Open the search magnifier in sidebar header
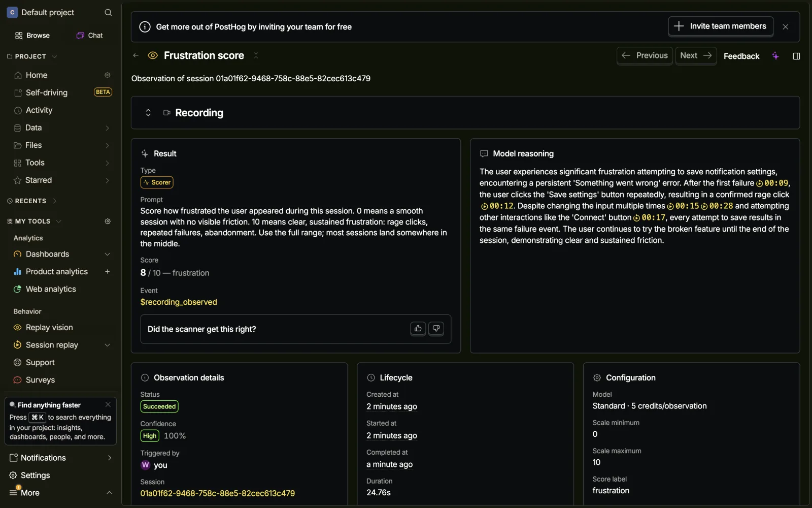Image resolution: width=812 pixels, height=508 pixels. coord(108,12)
